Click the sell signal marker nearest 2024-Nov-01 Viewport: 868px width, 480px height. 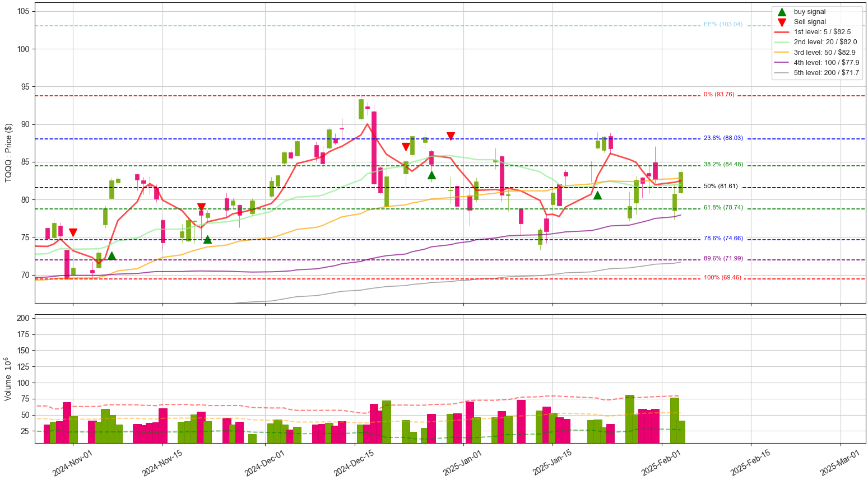[73, 232]
